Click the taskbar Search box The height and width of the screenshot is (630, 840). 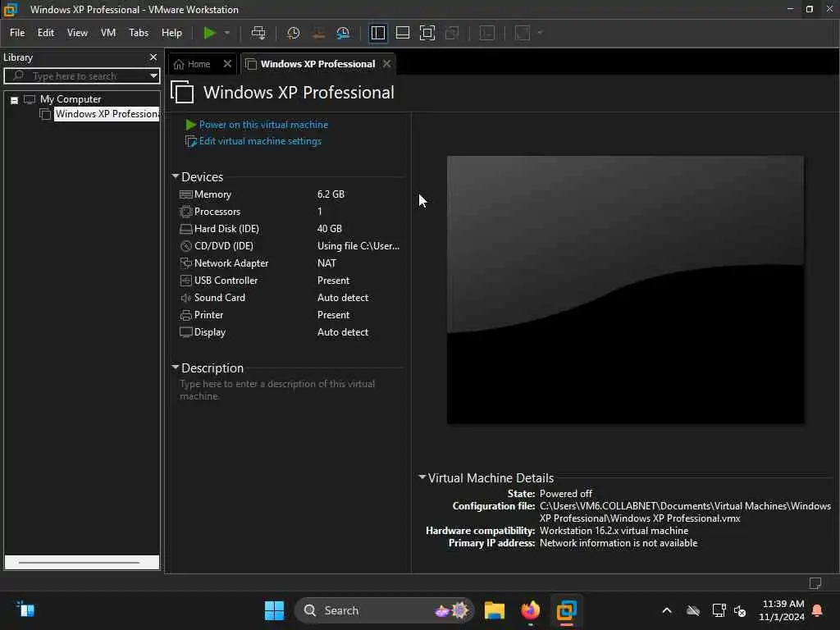click(x=384, y=610)
